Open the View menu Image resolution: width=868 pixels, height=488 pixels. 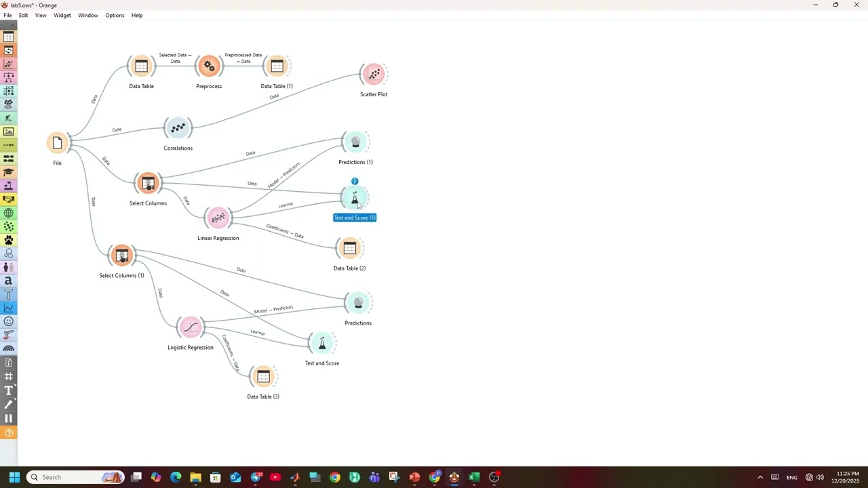[41, 15]
